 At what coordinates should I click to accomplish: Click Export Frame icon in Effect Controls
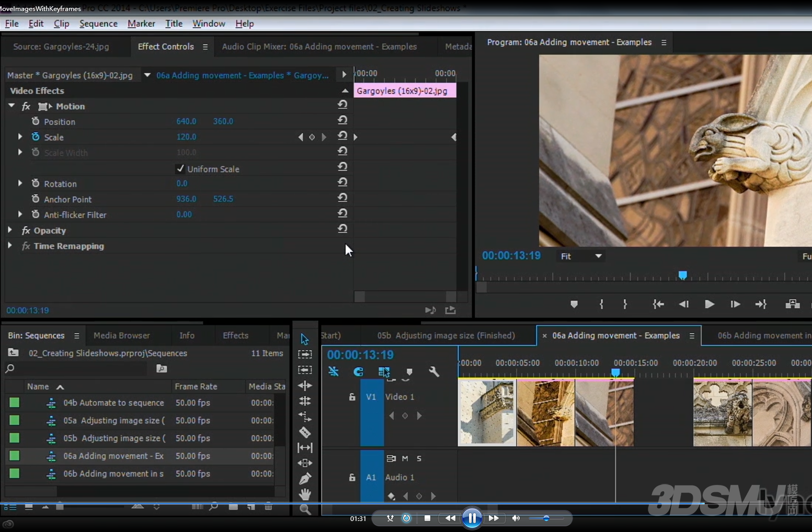click(x=450, y=310)
